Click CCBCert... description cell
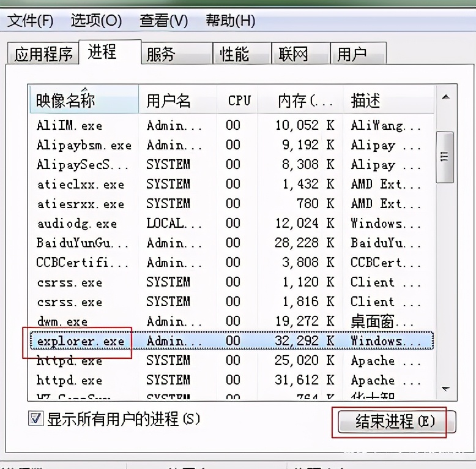Image resolution: width=476 pixels, height=469 pixels. [386, 263]
